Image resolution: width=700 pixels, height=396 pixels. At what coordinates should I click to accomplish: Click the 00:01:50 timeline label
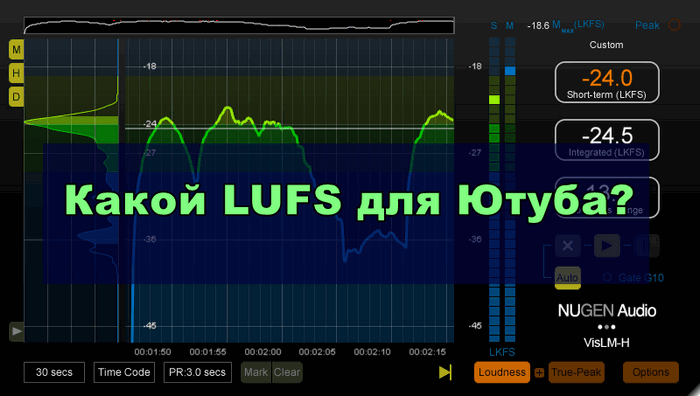point(153,352)
